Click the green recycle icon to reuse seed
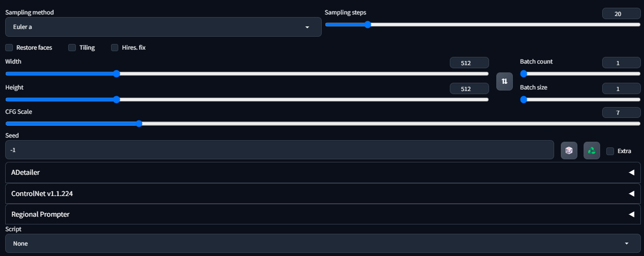The height and width of the screenshot is (256, 644). point(592,150)
